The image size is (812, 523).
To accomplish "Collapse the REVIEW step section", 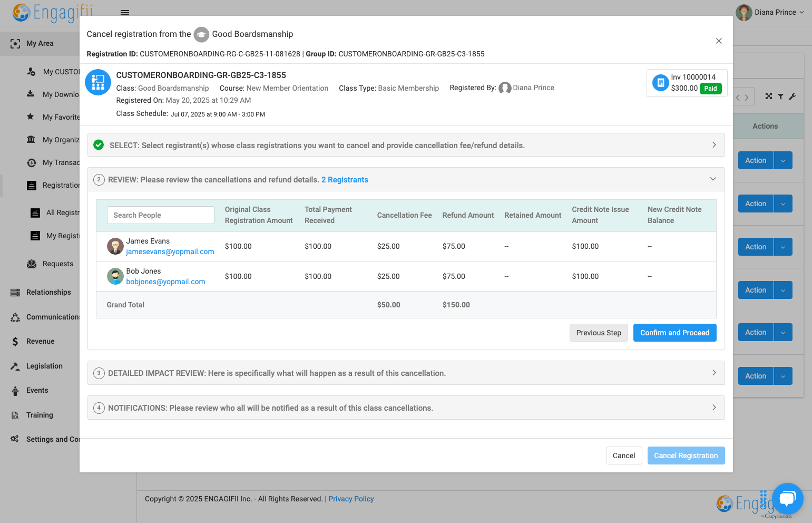I will point(406,179).
